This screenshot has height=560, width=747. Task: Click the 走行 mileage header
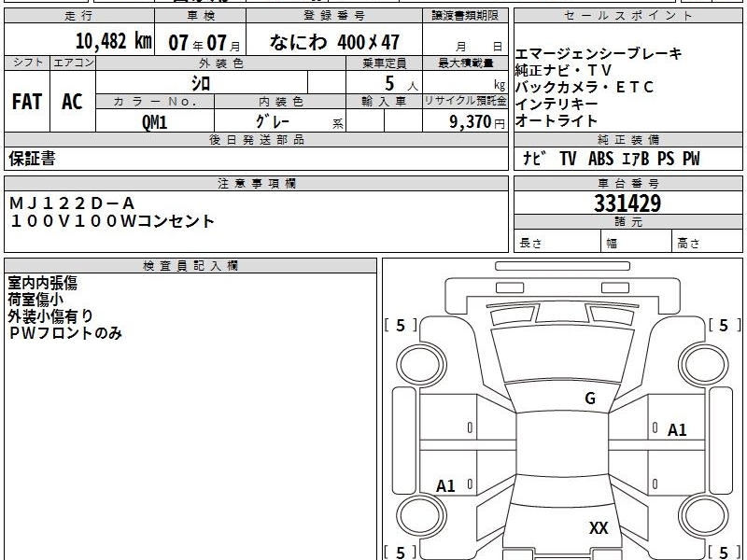(79, 16)
